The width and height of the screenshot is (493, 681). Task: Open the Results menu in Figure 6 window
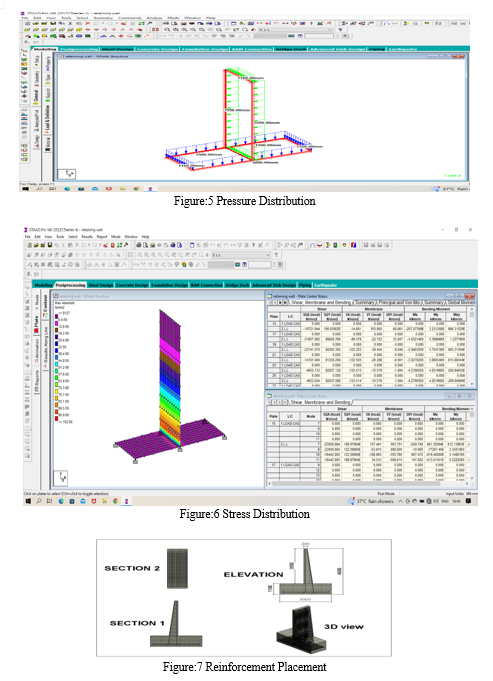click(x=87, y=237)
